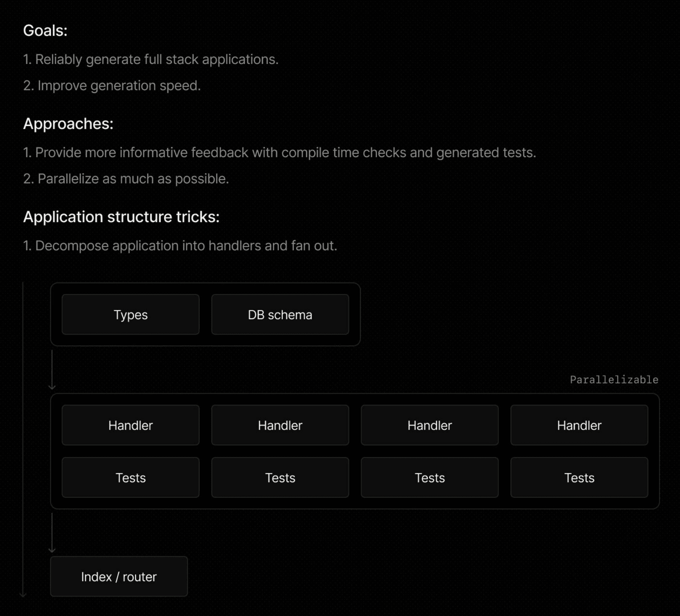Click the 'Improve generation speed' line
Viewport: 680px width, 616px height.
(x=112, y=85)
